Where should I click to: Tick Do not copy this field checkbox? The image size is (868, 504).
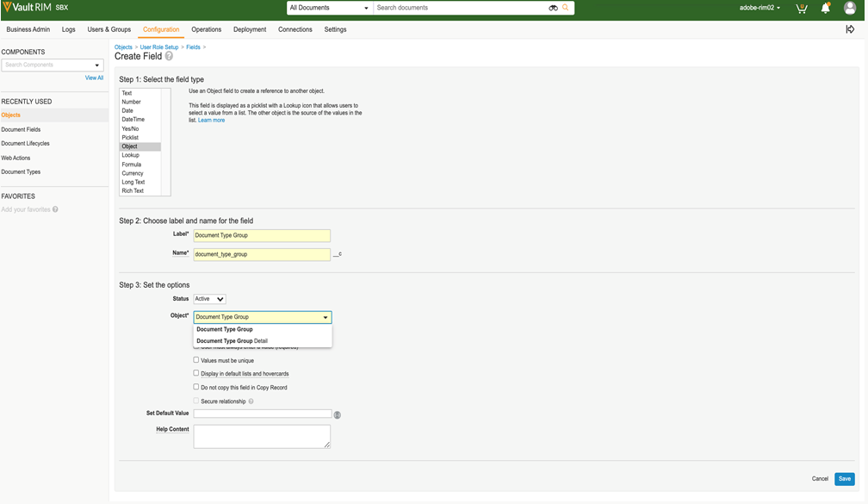[196, 387]
